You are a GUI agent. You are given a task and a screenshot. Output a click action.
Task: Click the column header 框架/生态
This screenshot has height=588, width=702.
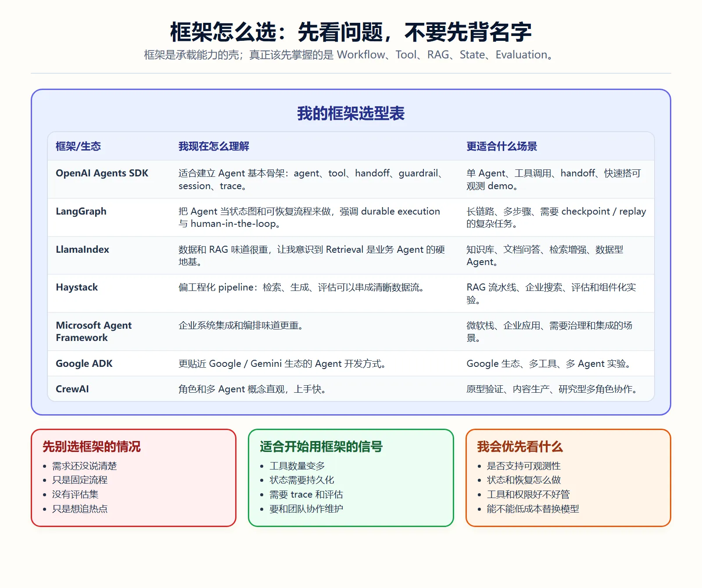[x=78, y=146]
